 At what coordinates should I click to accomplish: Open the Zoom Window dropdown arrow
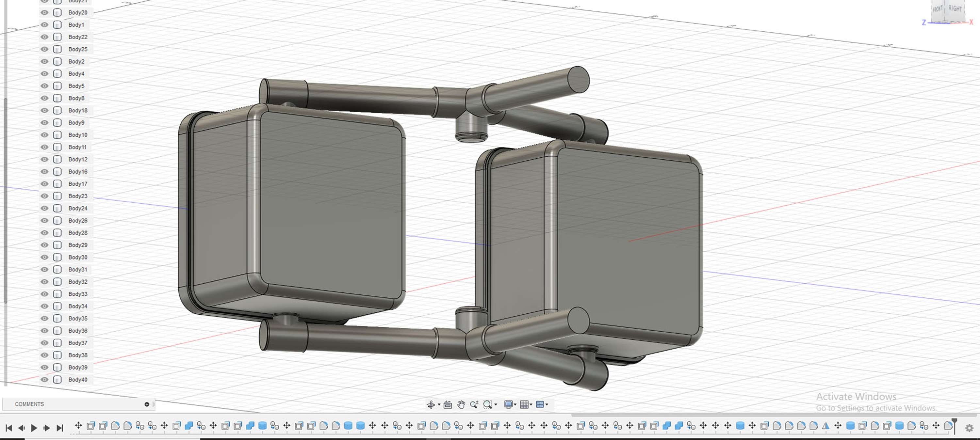[x=496, y=405]
